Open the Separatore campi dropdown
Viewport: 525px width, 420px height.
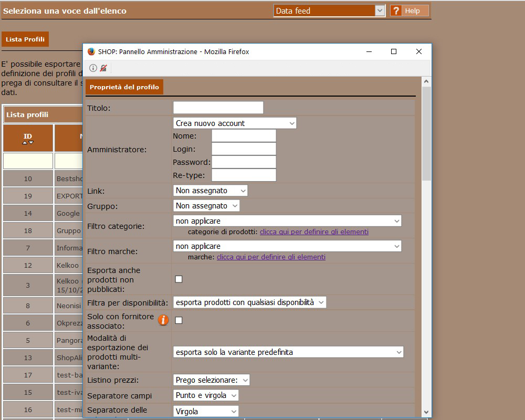206,395
